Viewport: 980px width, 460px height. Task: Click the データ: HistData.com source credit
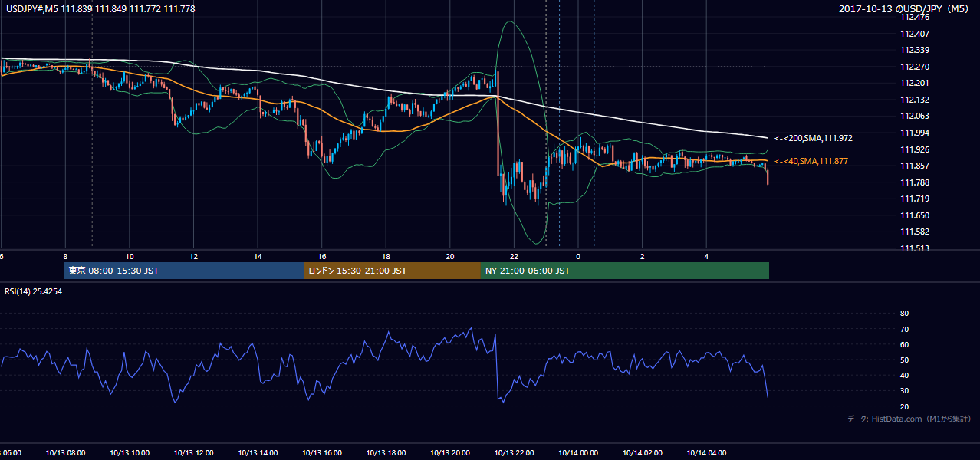click(x=909, y=419)
